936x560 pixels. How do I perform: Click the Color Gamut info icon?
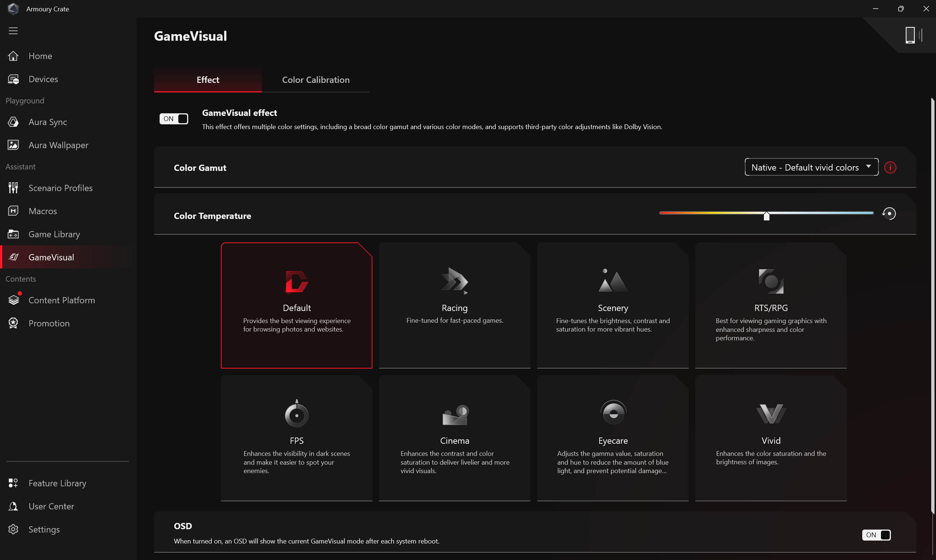[890, 168]
